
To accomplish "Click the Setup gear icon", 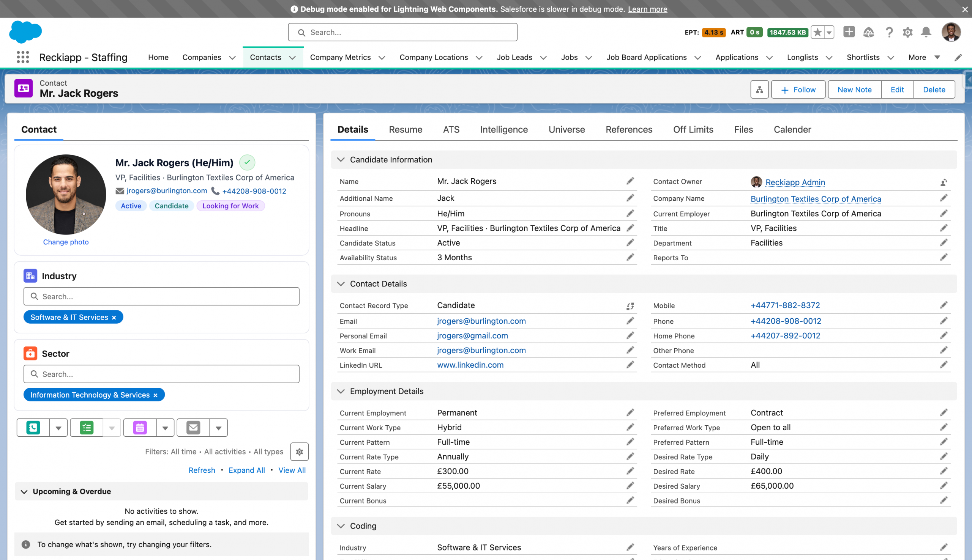I will (907, 32).
